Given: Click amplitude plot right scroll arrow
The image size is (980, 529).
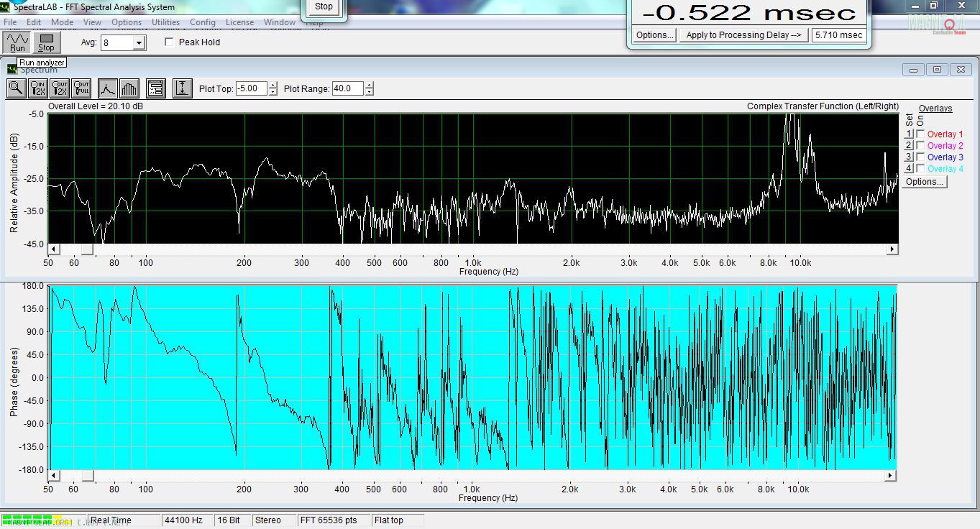Looking at the screenshot, I should pyautogui.click(x=892, y=249).
